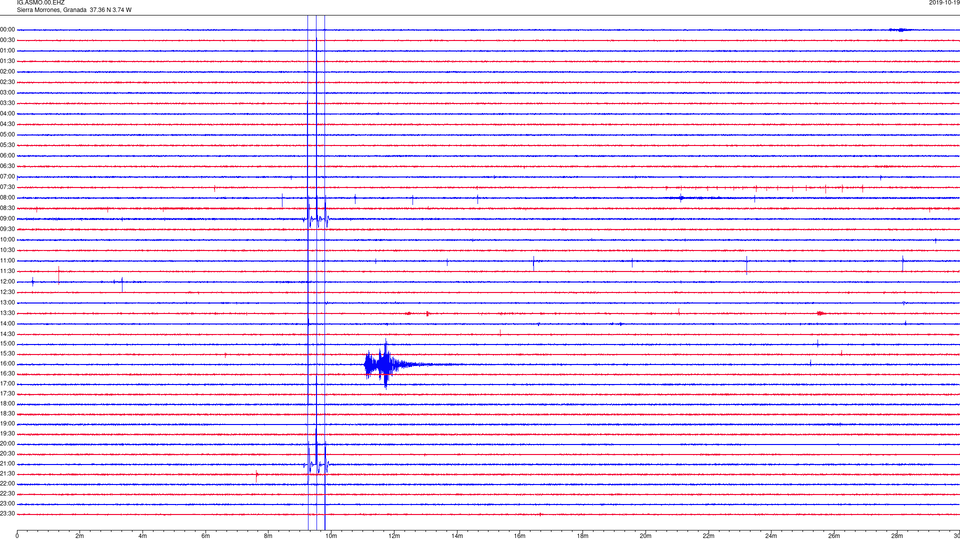Select the 04:00 time row label

(x=7, y=113)
